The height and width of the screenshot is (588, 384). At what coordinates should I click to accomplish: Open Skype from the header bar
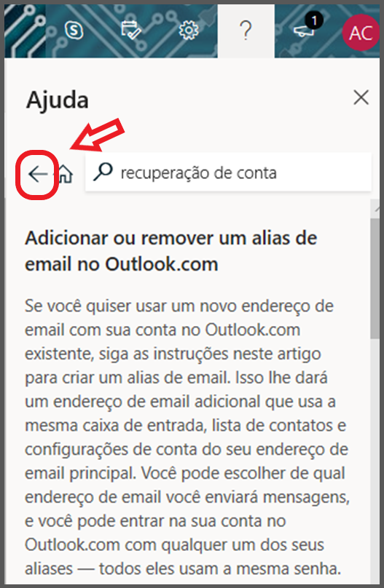click(74, 30)
